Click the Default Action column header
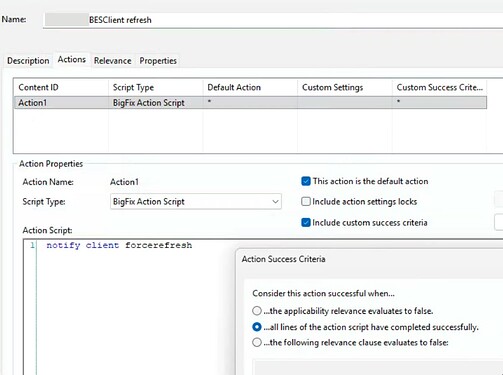The height and width of the screenshot is (375, 503). (250, 87)
